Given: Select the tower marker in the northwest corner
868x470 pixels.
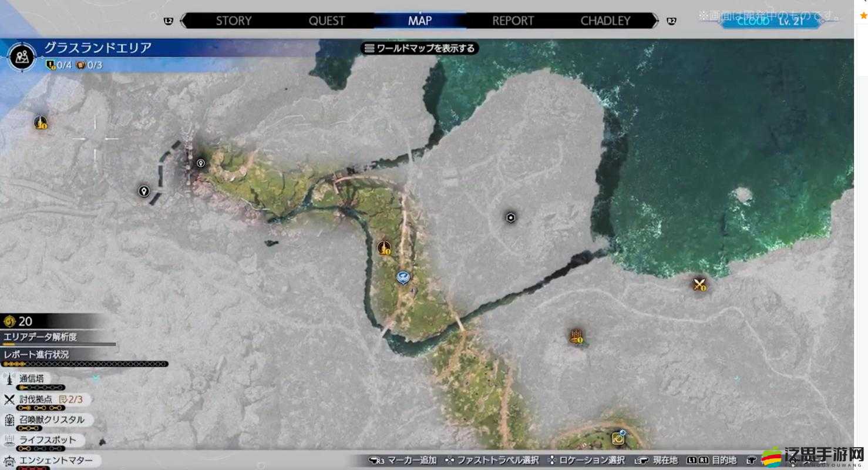Looking at the screenshot, I should (40, 122).
